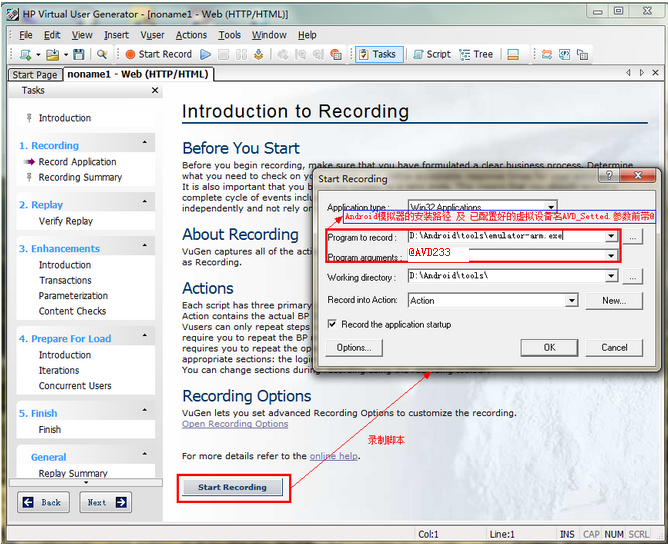Collapse the 4. Prepare For Load section

tap(145, 336)
